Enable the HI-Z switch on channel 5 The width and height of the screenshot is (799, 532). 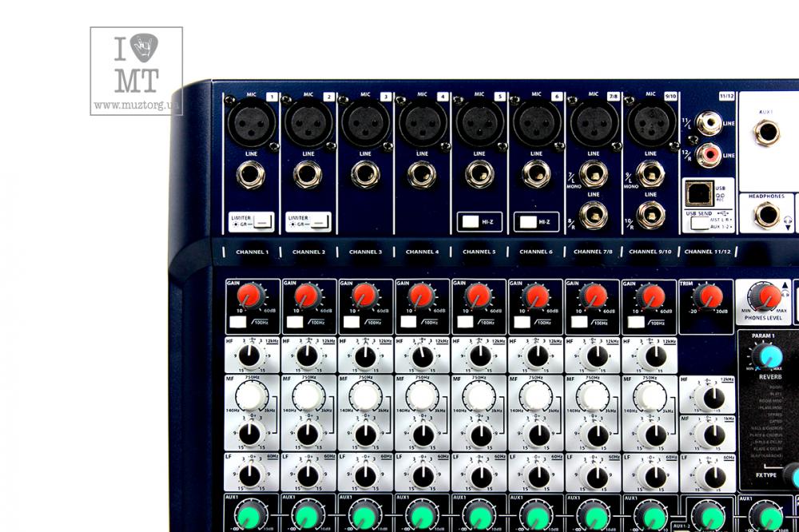471,220
